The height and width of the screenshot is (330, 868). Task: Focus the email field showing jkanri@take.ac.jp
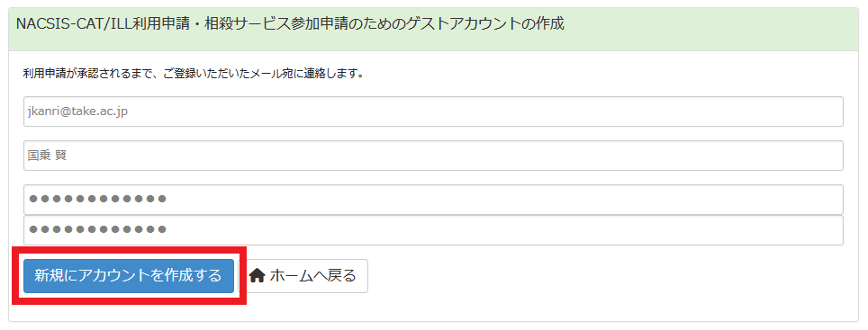pyautogui.click(x=433, y=111)
